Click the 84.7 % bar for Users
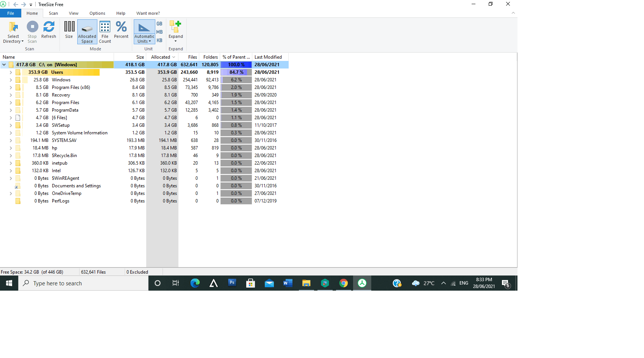This screenshot has width=644, height=358. coord(236,72)
